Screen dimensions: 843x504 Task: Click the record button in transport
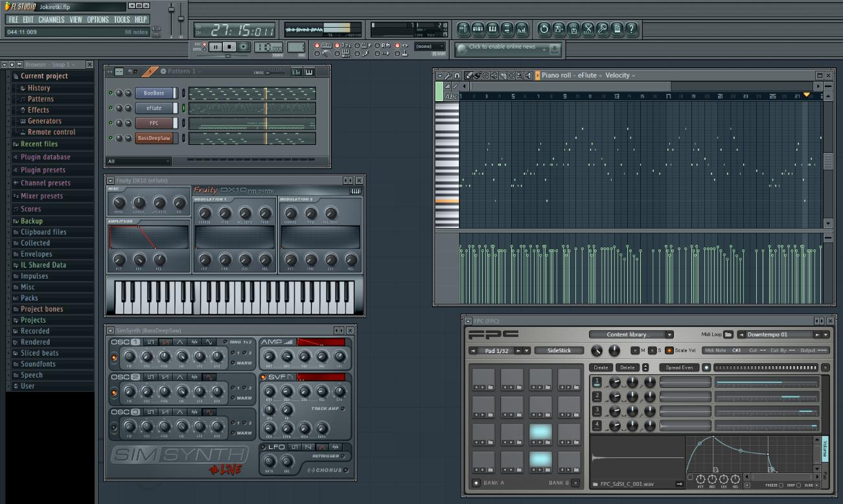243,47
